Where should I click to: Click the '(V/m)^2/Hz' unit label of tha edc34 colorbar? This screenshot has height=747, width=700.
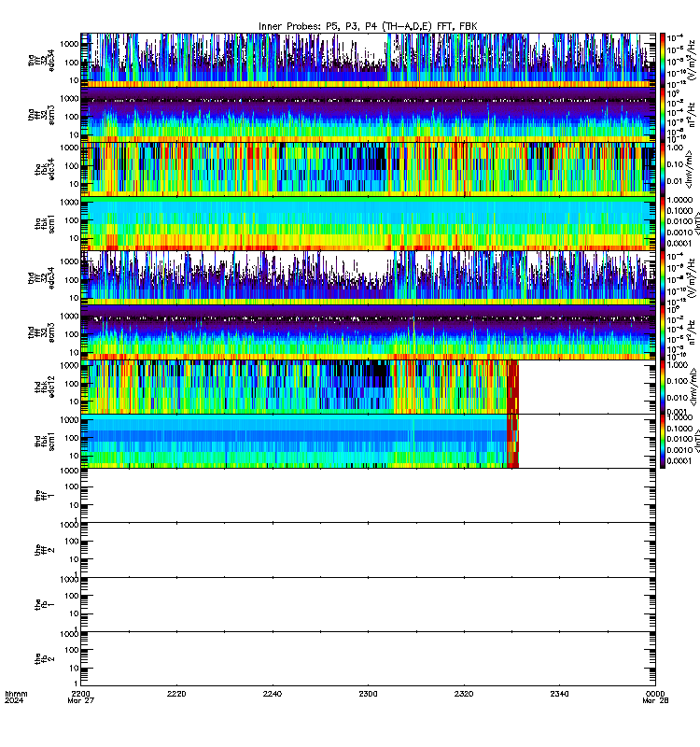[692, 60]
